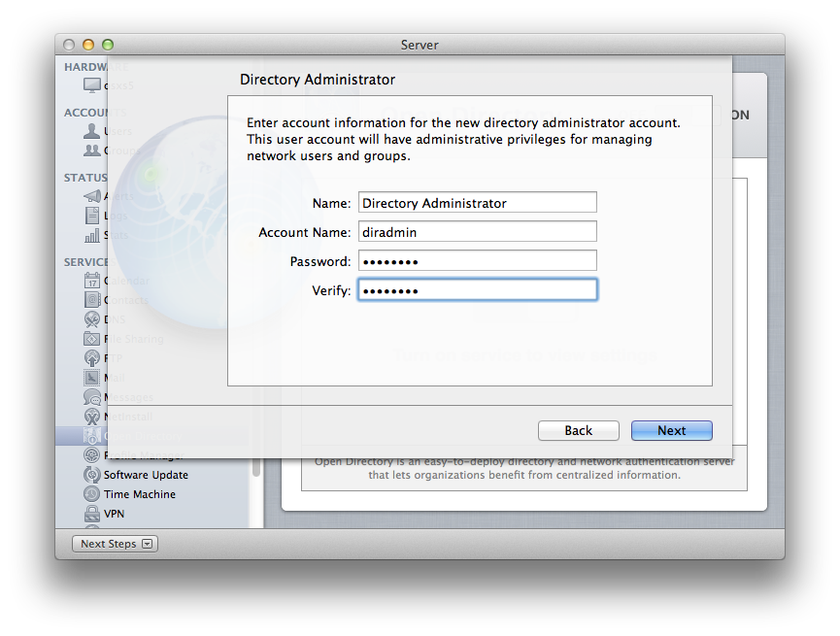The height and width of the screenshot is (636, 840).
Task: Click the ON switch label behind sheet
Action: pos(741,115)
